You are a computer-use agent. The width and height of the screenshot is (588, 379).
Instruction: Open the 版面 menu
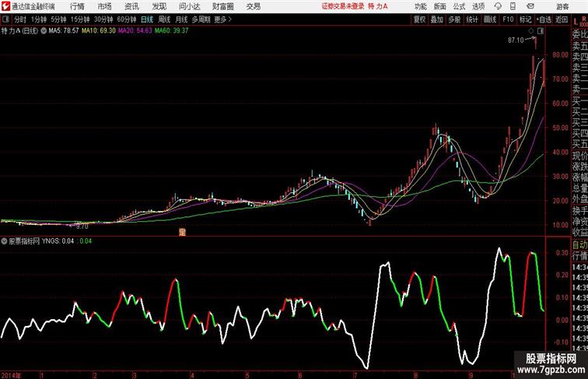[440, 6]
